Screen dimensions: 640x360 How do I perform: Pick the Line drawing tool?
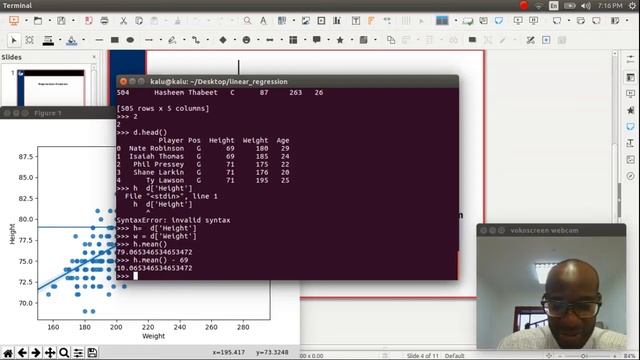pos(99,40)
